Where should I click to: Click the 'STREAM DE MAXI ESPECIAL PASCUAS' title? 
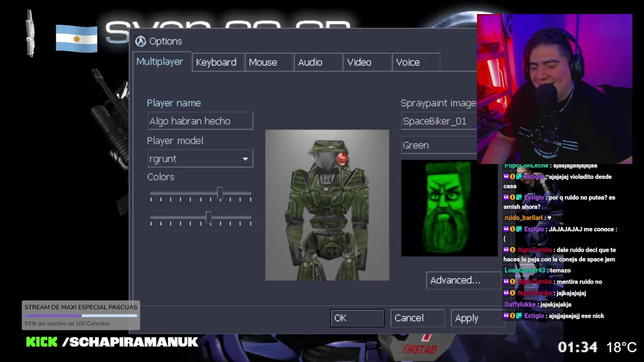pyautogui.click(x=81, y=307)
